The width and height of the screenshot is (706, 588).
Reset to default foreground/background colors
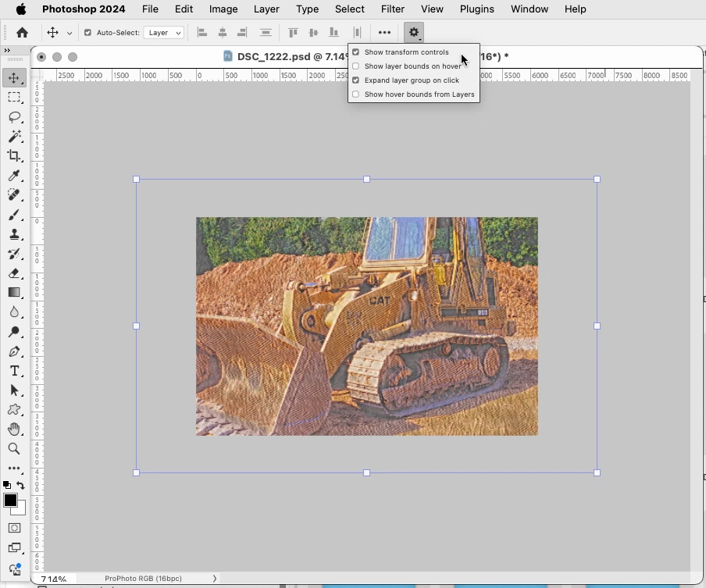click(7, 485)
